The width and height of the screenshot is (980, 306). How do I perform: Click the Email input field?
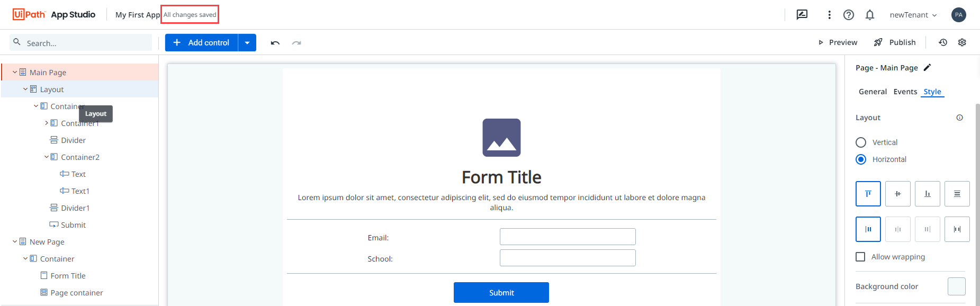[x=568, y=237]
